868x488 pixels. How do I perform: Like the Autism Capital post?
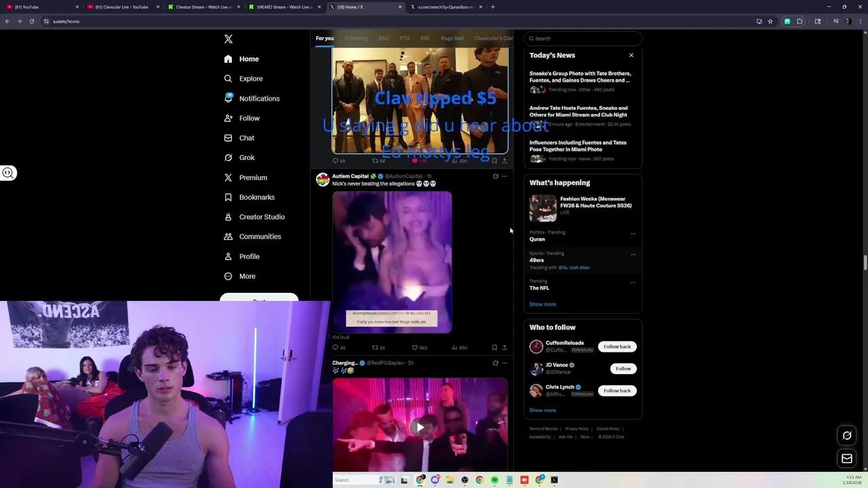[419, 347]
